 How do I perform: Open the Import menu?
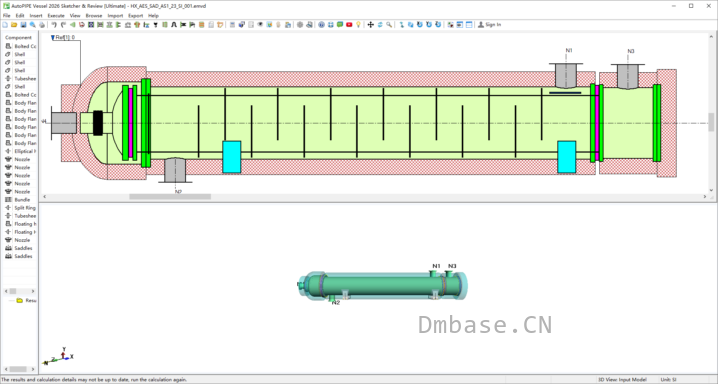(x=115, y=16)
